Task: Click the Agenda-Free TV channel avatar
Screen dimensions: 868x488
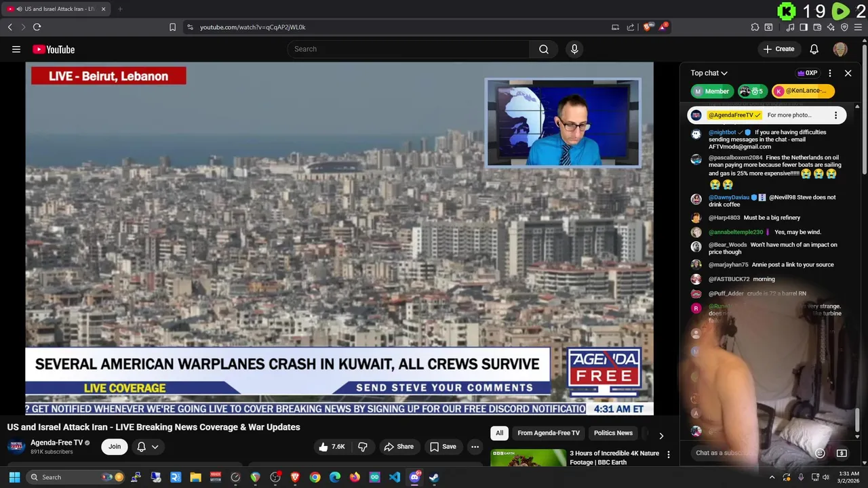Action: coord(17,447)
